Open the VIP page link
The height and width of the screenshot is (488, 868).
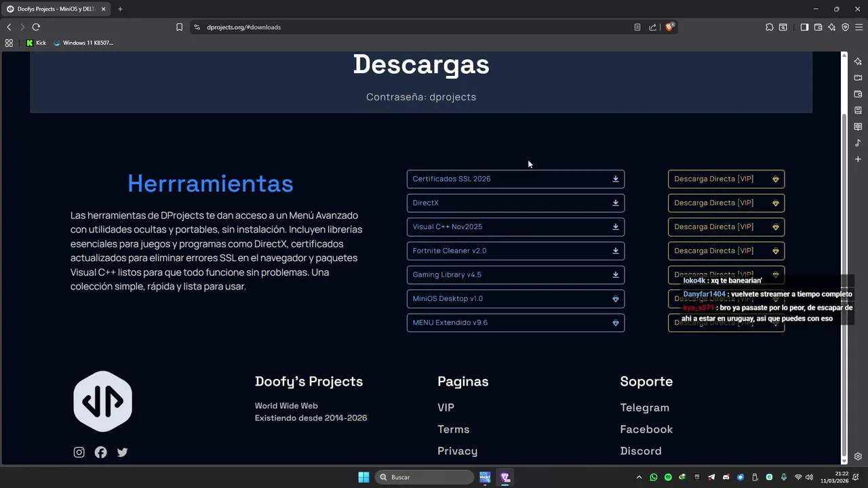pos(446,407)
